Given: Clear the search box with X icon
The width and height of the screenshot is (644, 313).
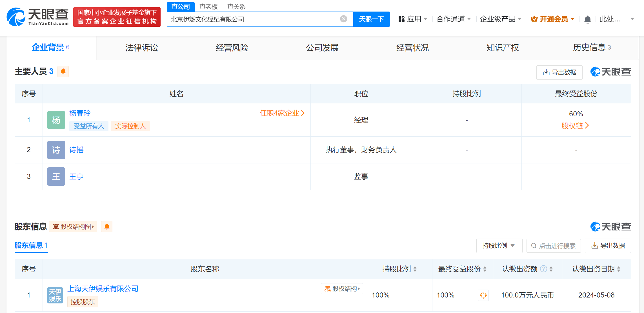Looking at the screenshot, I should click(343, 18).
